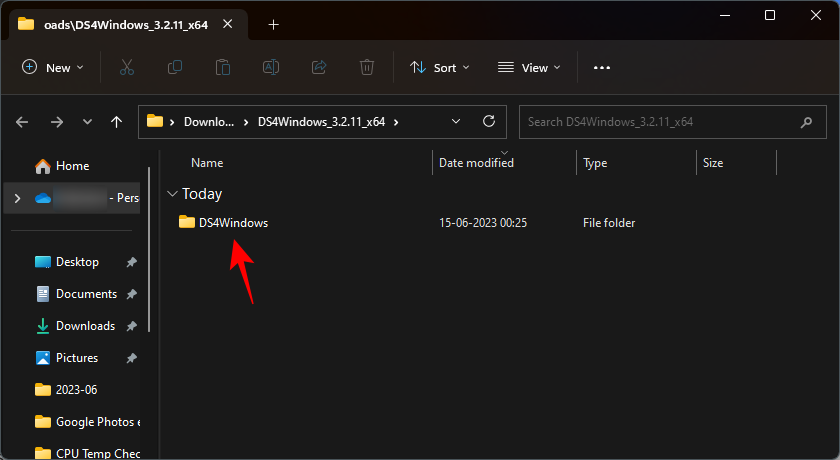
Task: Select the DS4Windows_3.2.11_x64 window tab
Action: click(128, 25)
